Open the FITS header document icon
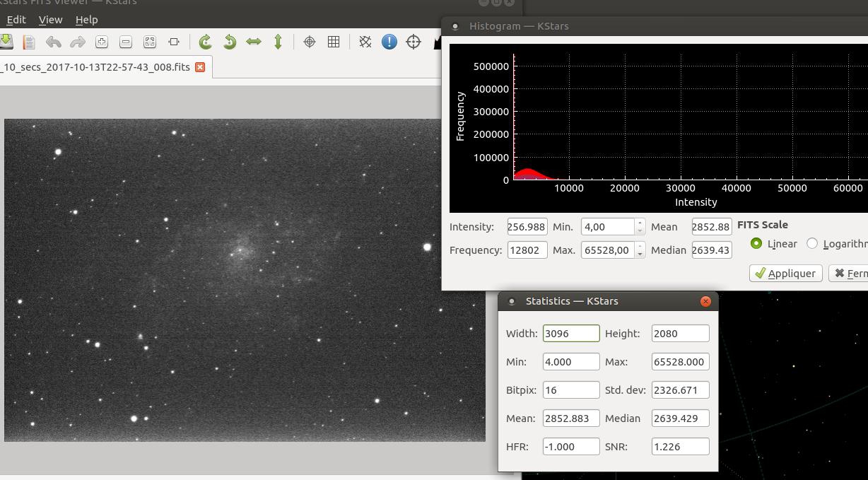868x480 pixels. point(29,42)
